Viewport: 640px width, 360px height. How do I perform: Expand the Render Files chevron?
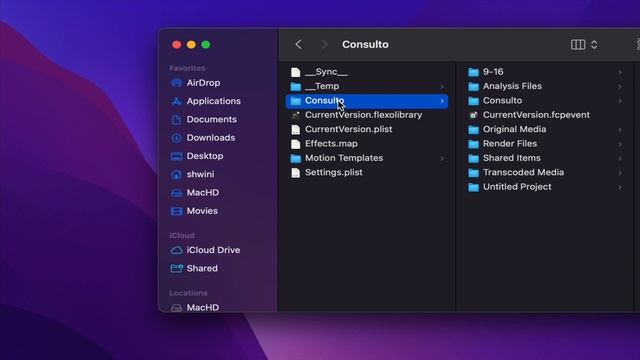[x=620, y=144]
